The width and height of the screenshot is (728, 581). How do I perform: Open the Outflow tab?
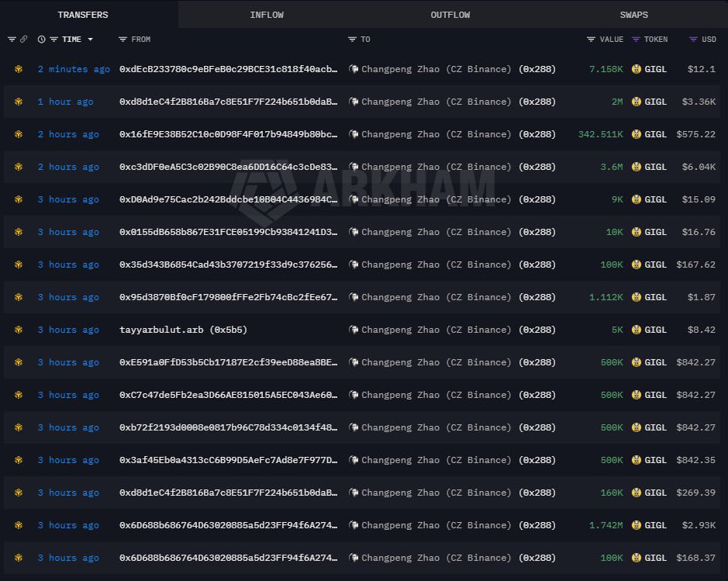point(450,15)
